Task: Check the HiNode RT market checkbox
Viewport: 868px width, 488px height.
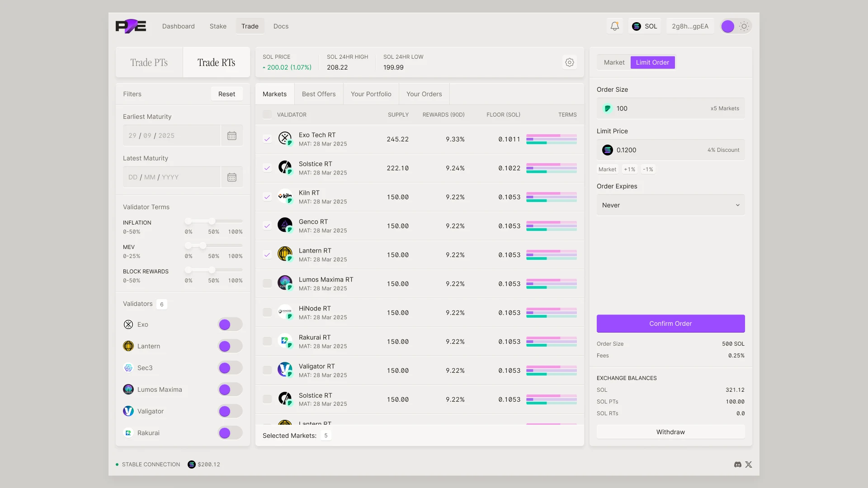Action: pos(267,313)
